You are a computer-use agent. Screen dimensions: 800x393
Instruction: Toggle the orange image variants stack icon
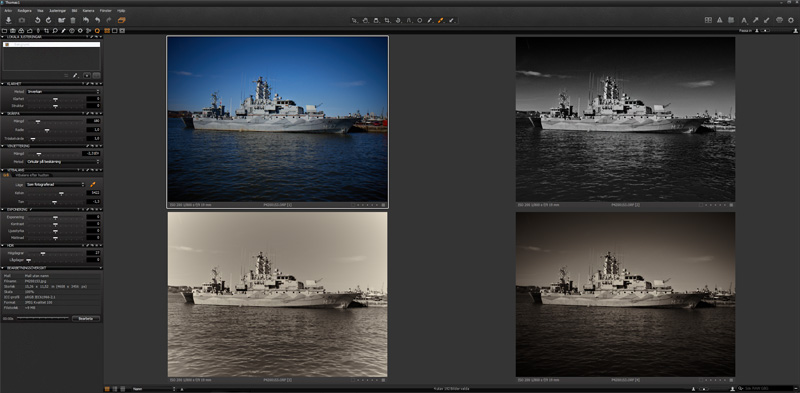tap(121, 20)
